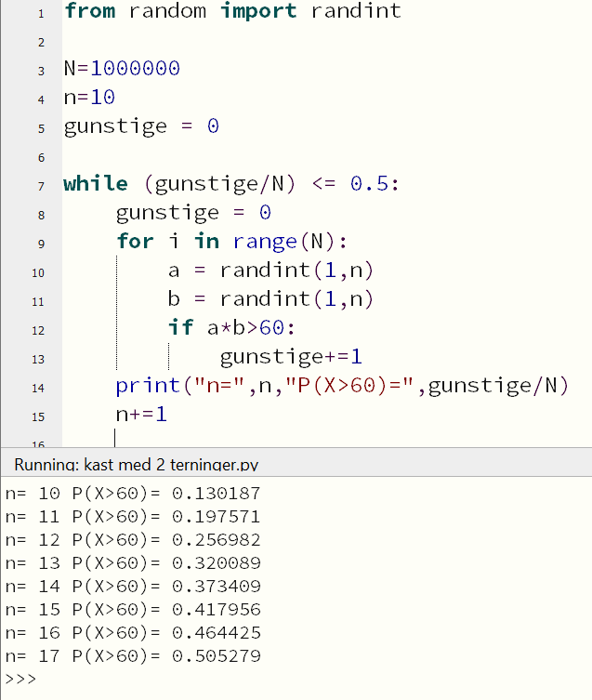Click line number 2 in gutter
This screenshot has height=700, width=592.
pyautogui.click(x=41, y=43)
